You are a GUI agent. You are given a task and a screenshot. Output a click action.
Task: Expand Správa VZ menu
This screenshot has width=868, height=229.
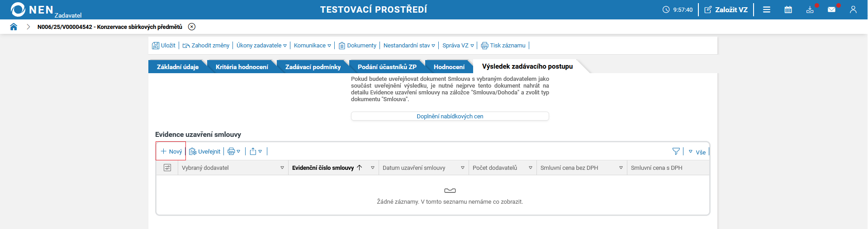click(458, 45)
